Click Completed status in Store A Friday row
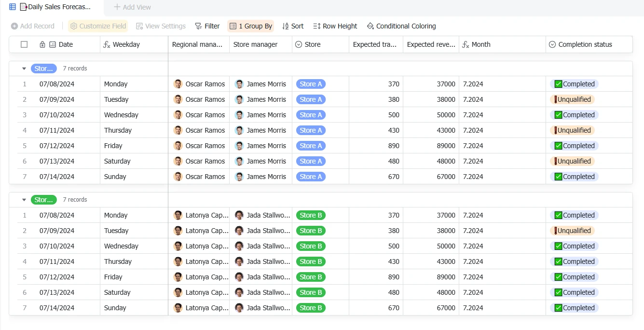The image size is (644, 330). point(574,146)
